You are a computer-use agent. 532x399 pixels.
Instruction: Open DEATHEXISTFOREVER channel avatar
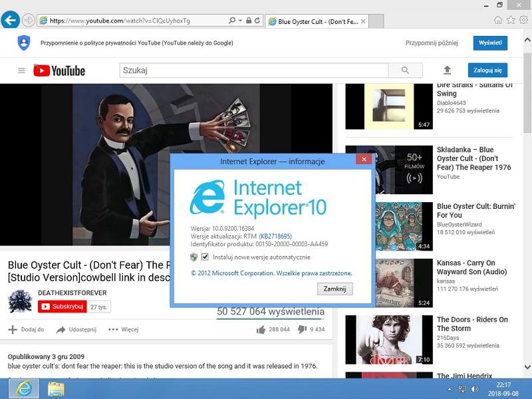(20, 301)
